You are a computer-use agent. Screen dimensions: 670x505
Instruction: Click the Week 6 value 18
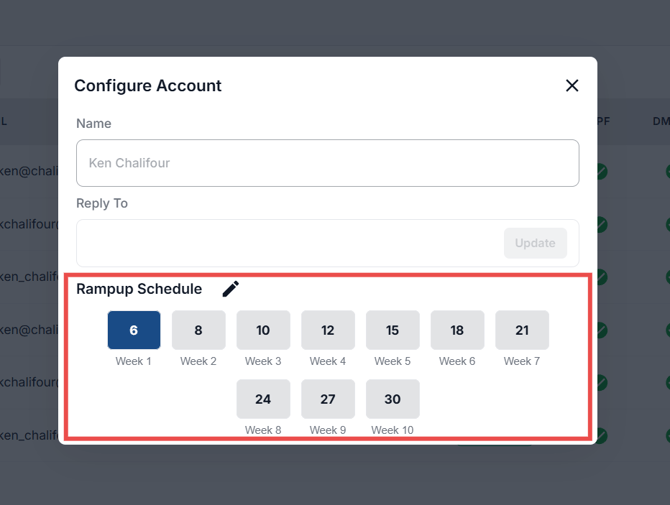(457, 330)
